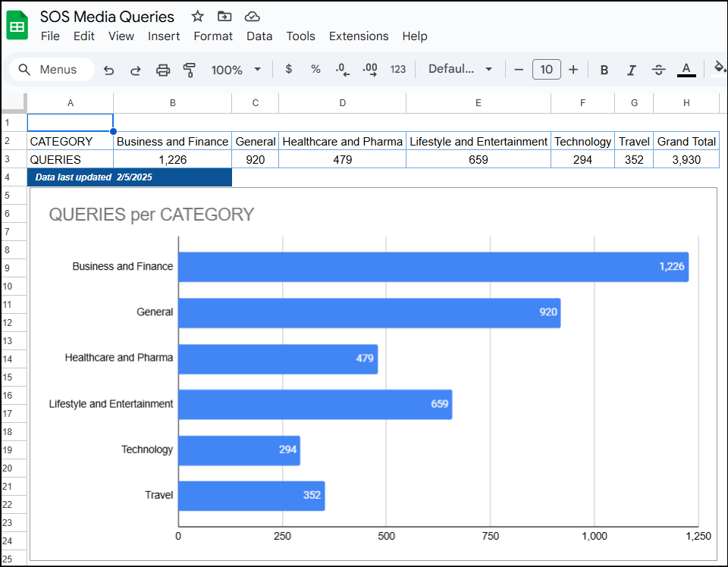Select column H header
Screen dimensions: 728x567
(x=686, y=103)
